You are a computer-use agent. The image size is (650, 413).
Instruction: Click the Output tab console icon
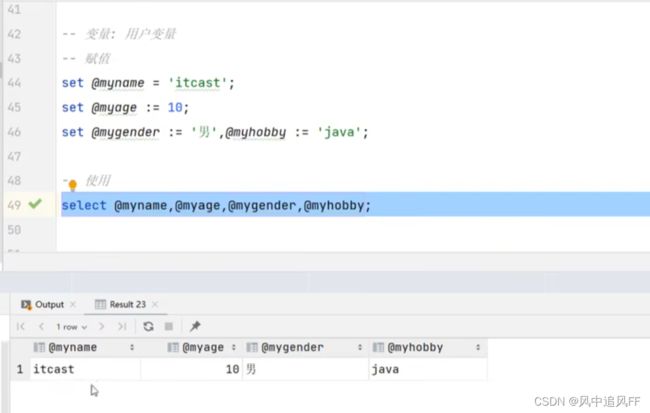(x=26, y=305)
